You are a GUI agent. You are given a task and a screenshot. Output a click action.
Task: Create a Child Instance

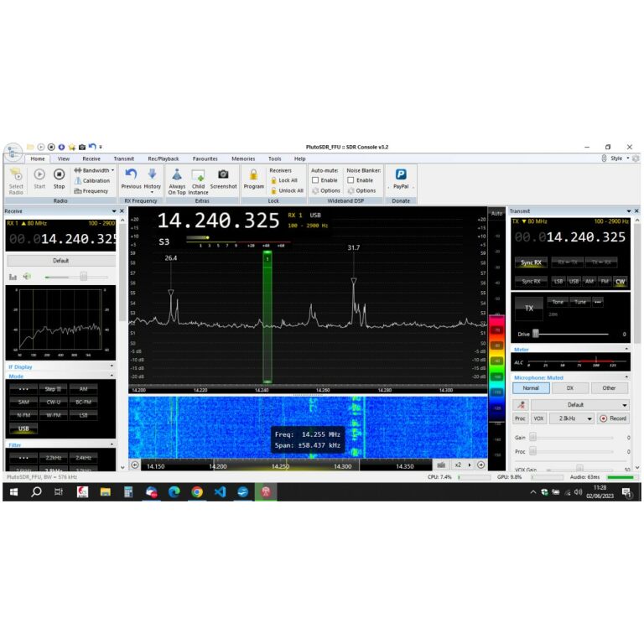click(x=198, y=175)
